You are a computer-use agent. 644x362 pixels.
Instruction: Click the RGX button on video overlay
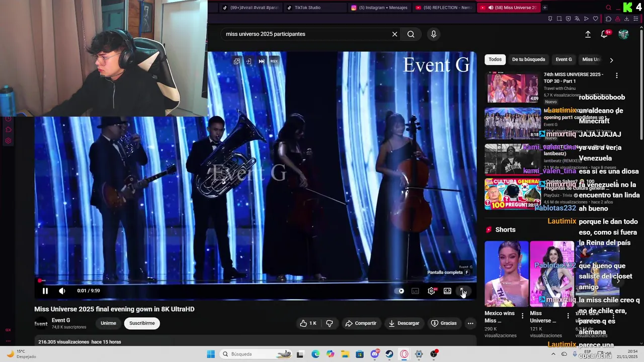pos(274,61)
